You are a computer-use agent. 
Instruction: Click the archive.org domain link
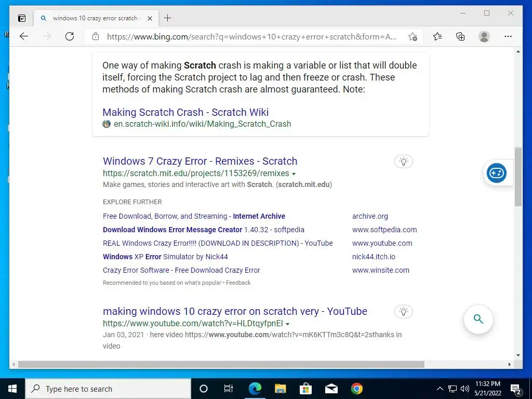370,216
